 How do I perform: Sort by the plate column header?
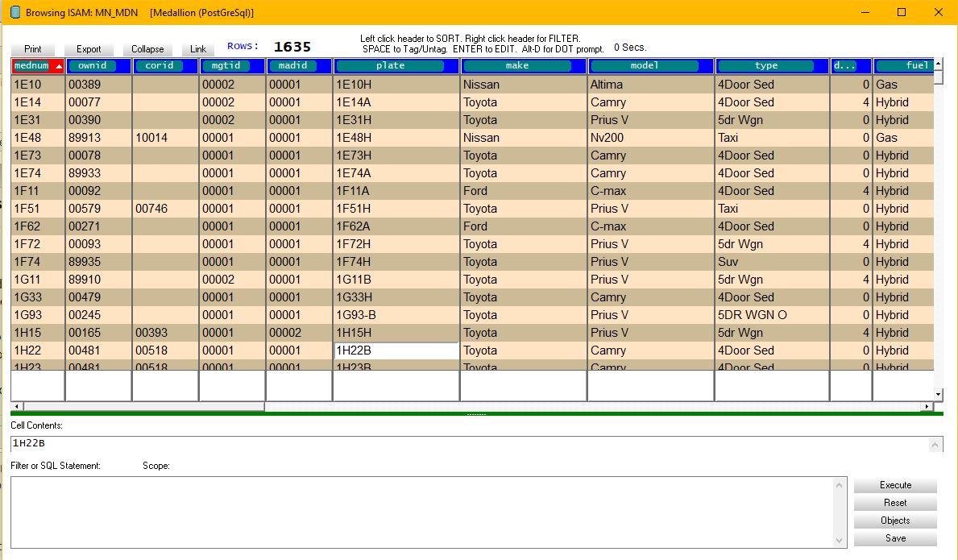click(x=390, y=66)
